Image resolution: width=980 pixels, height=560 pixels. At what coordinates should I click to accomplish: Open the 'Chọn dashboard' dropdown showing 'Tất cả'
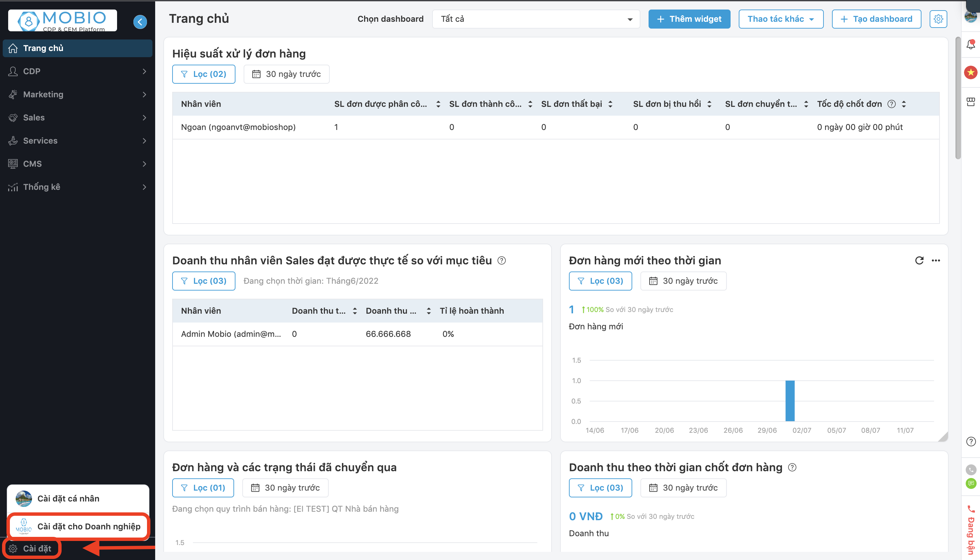tap(536, 19)
